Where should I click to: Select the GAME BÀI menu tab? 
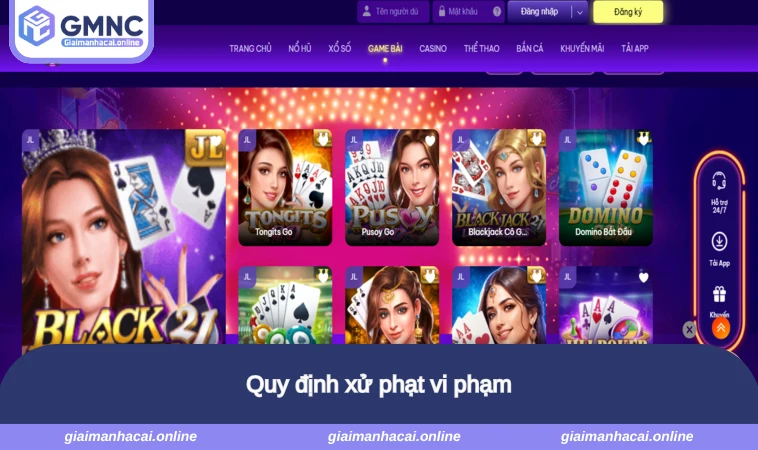click(x=385, y=48)
